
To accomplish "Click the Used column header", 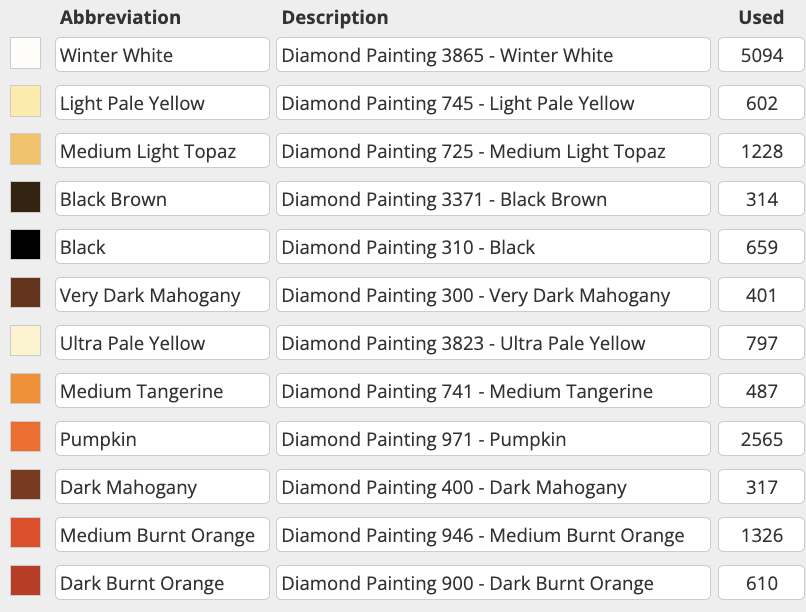I will pyautogui.click(x=760, y=17).
